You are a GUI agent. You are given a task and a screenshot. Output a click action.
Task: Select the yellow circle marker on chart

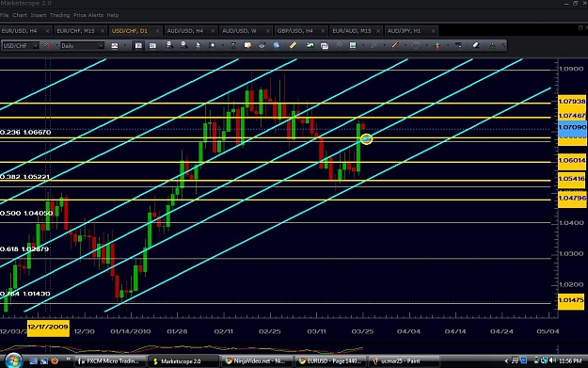tap(366, 139)
